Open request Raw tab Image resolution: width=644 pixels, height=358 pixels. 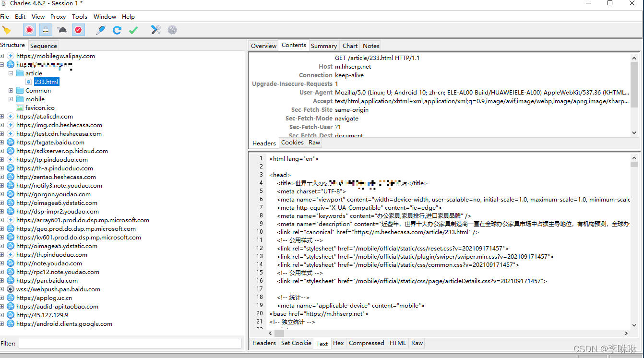(314, 142)
